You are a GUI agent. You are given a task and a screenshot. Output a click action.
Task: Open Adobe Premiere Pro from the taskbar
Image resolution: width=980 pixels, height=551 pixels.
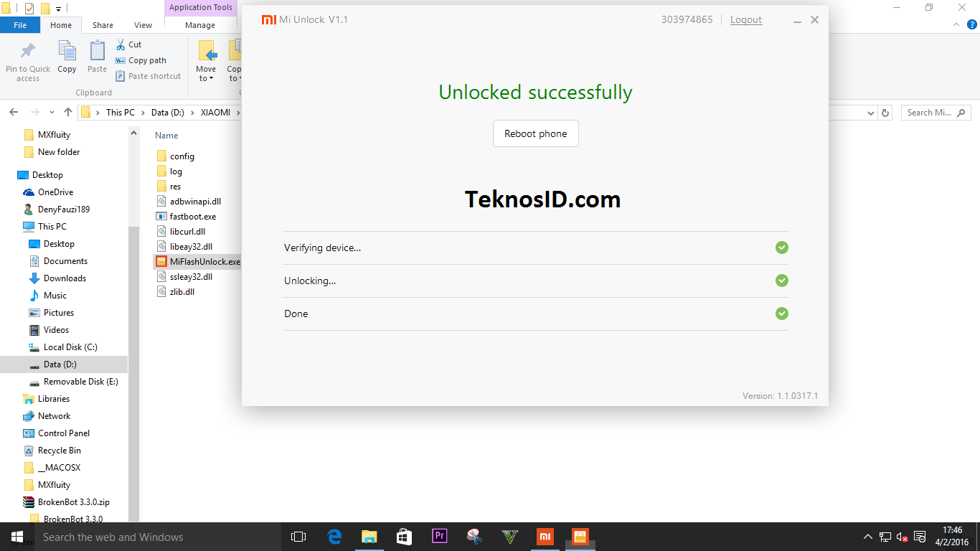click(x=440, y=537)
